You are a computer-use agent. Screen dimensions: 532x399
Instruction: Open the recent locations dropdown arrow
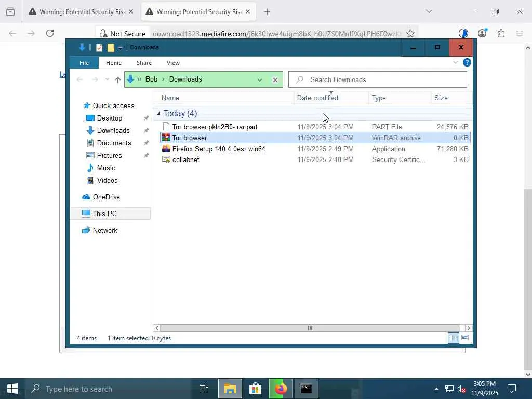click(107, 79)
